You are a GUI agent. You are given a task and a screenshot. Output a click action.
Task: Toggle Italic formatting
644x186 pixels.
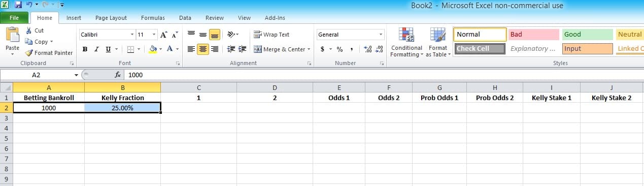point(96,49)
